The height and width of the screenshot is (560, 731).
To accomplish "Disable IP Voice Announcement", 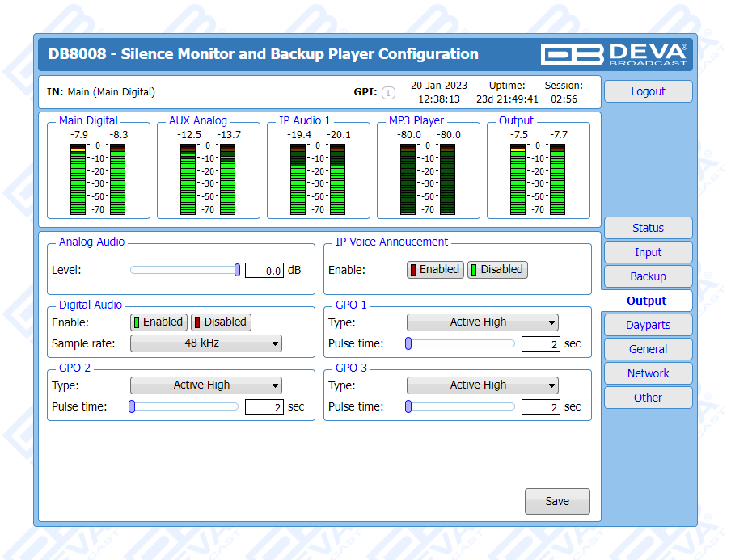I will [x=497, y=270].
